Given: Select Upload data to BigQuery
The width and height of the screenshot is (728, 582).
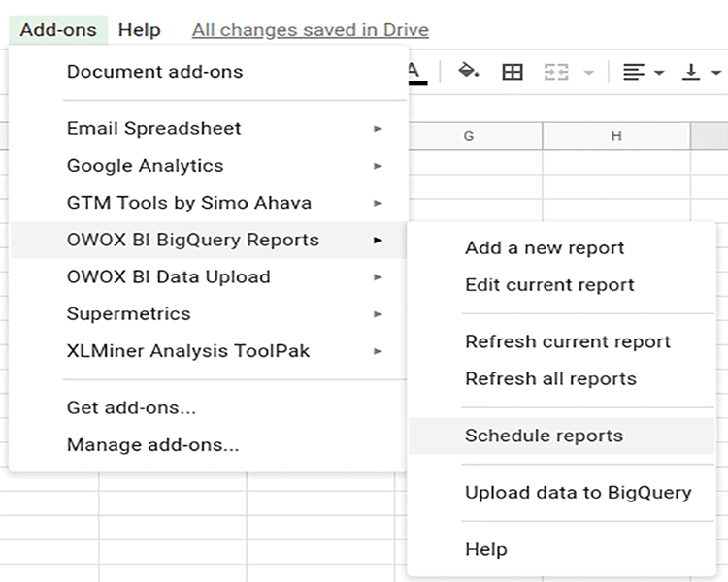Looking at the screenshot, I should click(x=578, y=493).
